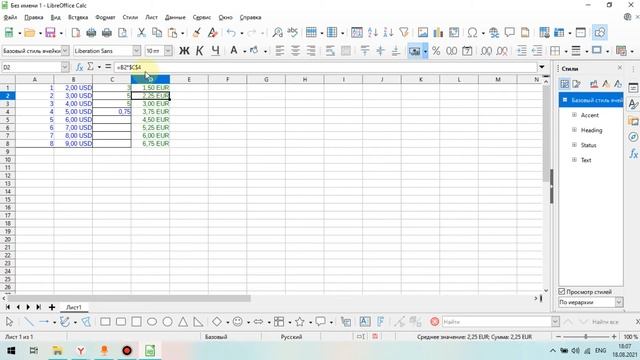Clone formatting with the paintbrush icon
The image size is (640, 360).
[196, 33]
